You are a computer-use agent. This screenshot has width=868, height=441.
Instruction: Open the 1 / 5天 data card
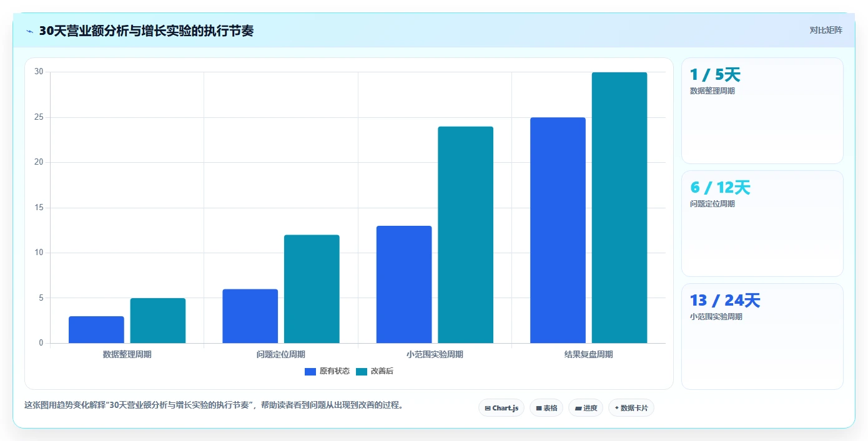click(762, 111)
